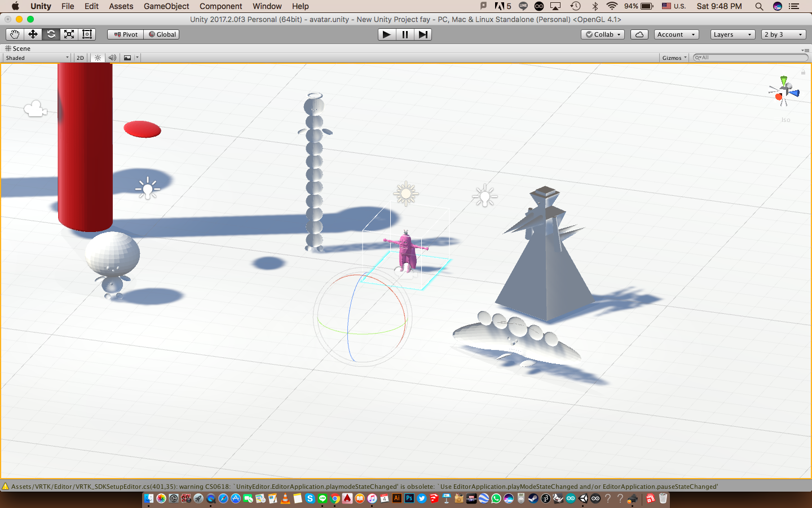Open Illustrator from the Dock
Image resolution: width=812 pixels, height=508 pixels.
(x=396, y=498)
